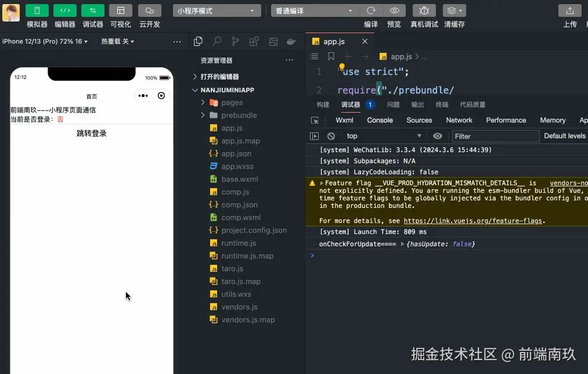This screenshot has height=374, width=588.
Task: Click the 跳转登录 button in the simulator
Action: pos(91,133)
